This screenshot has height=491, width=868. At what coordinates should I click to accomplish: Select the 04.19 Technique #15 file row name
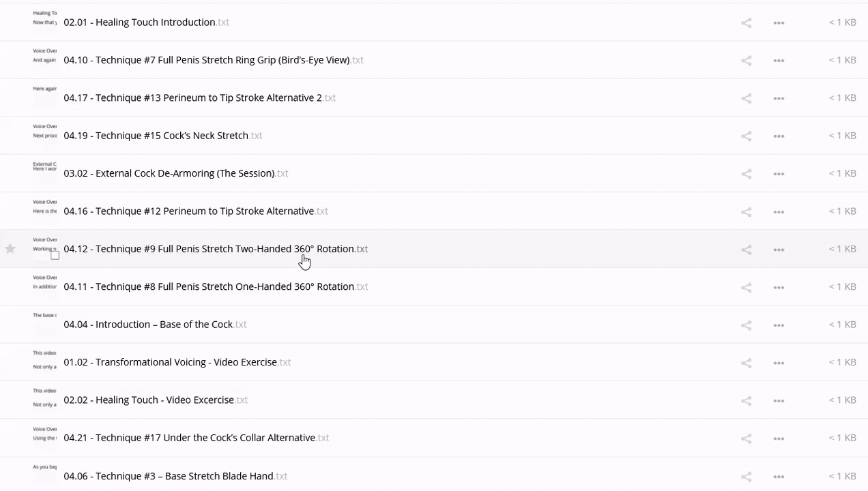click(x=156, y=135)
